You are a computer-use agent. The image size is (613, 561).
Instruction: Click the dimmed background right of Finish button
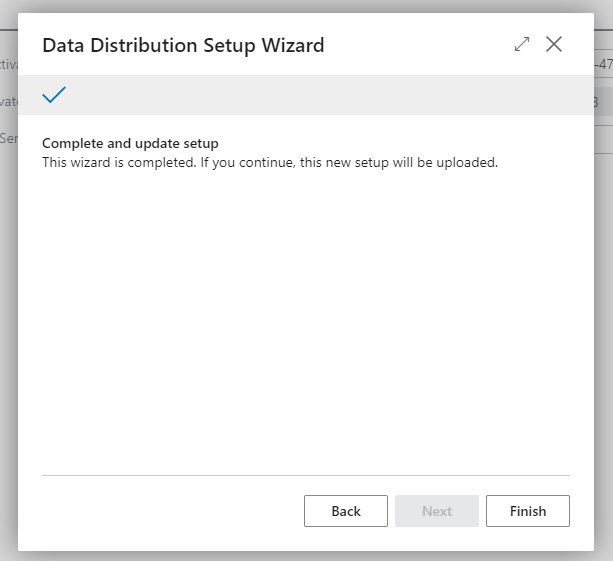coord(603,511)
